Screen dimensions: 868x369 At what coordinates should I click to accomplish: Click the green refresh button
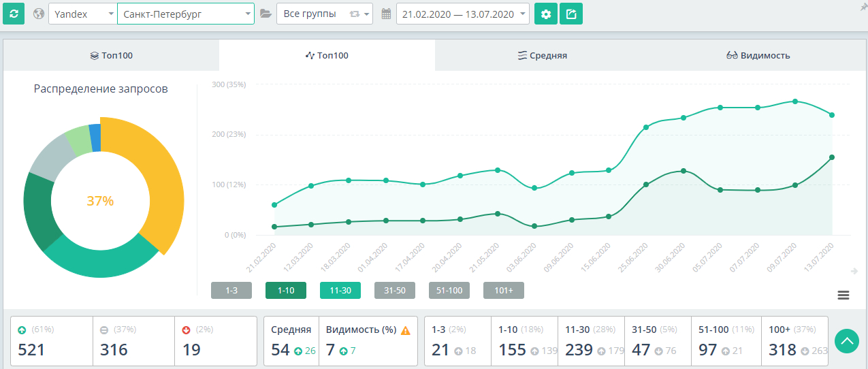pos(14,14)
